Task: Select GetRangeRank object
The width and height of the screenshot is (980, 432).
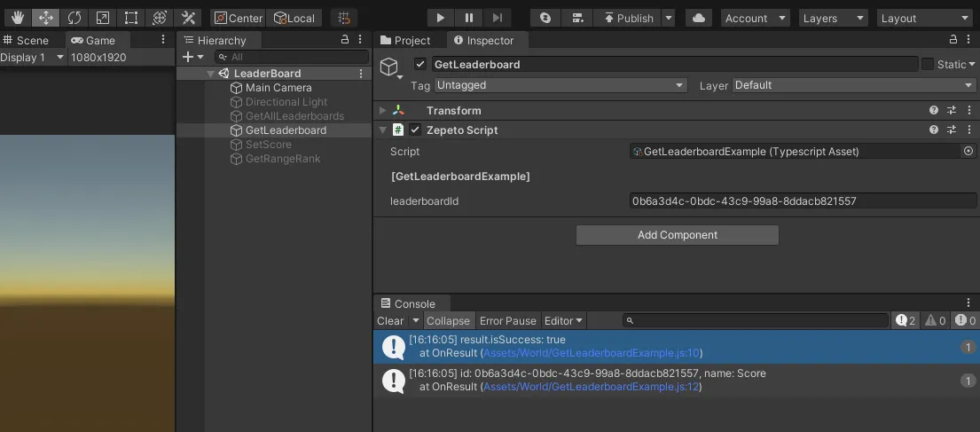Action: click(x=283, y=159)
